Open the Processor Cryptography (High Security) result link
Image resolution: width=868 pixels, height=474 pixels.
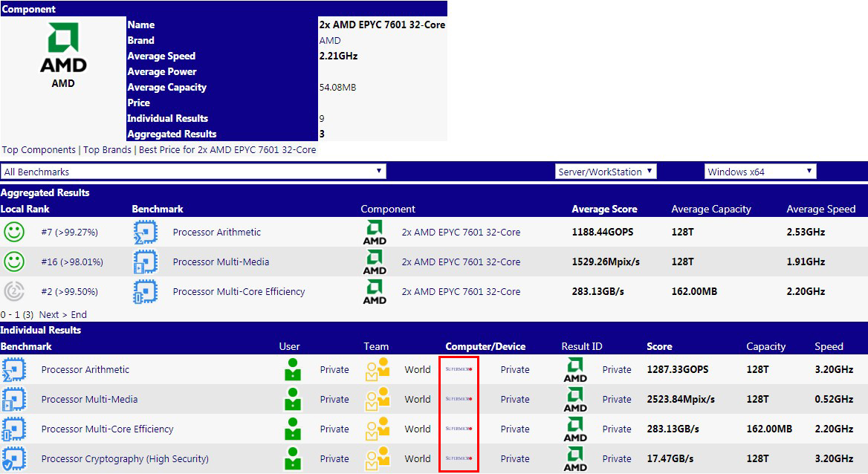[125, 458]
